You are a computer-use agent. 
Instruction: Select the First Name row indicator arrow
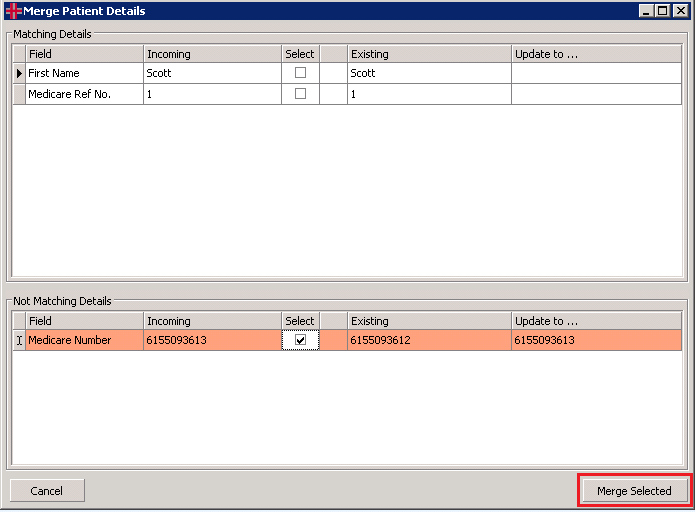[19, 73]
